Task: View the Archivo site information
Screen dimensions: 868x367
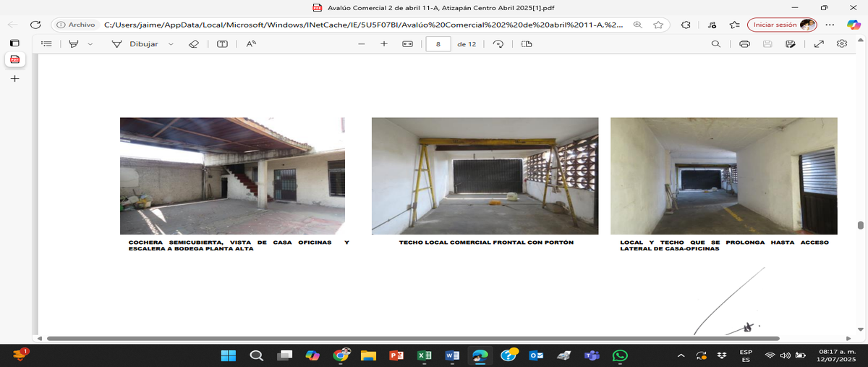Action: tap(76, 24)
